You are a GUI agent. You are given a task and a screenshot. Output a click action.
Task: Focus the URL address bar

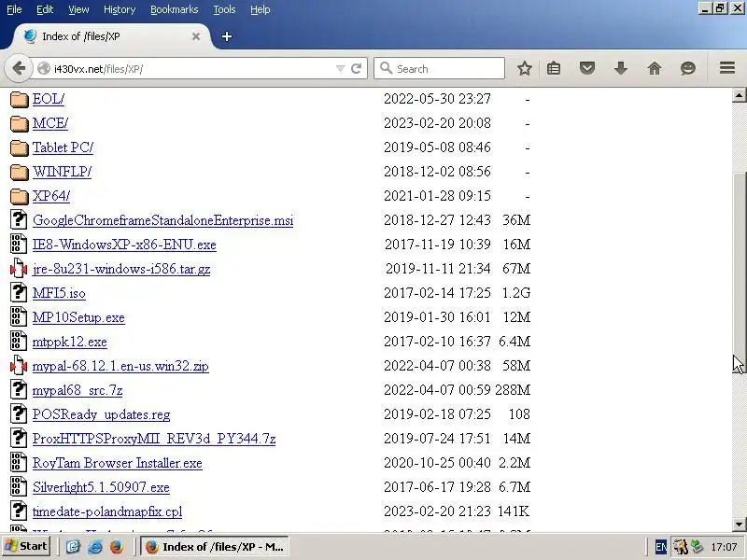pyautogui.click(x=190, y=68)
